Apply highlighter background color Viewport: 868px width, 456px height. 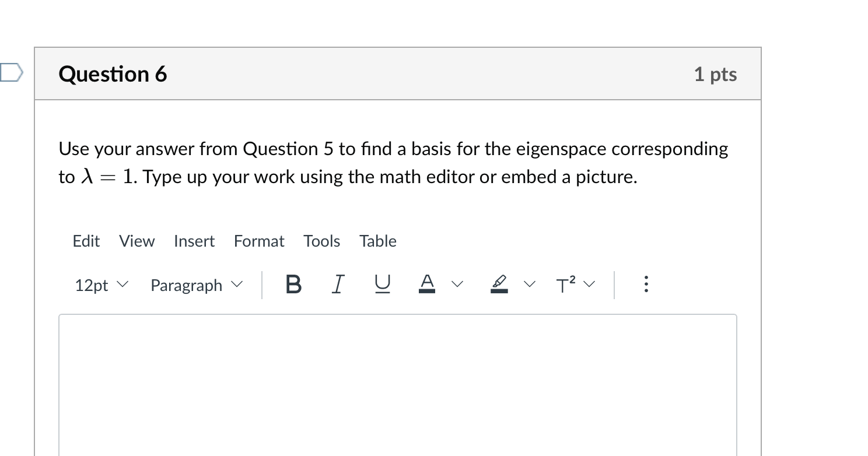click(499, 285)
